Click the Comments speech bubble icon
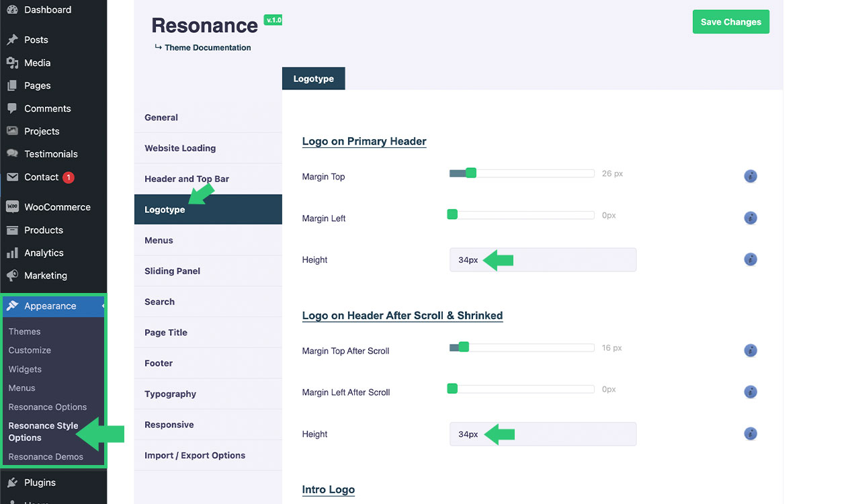This screenshot has width=850, height=504. pyautogui.click(x=12, y=108)
